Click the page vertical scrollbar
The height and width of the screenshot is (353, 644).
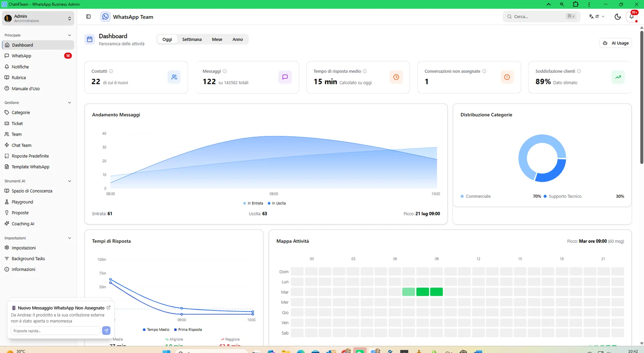[642, 96]
